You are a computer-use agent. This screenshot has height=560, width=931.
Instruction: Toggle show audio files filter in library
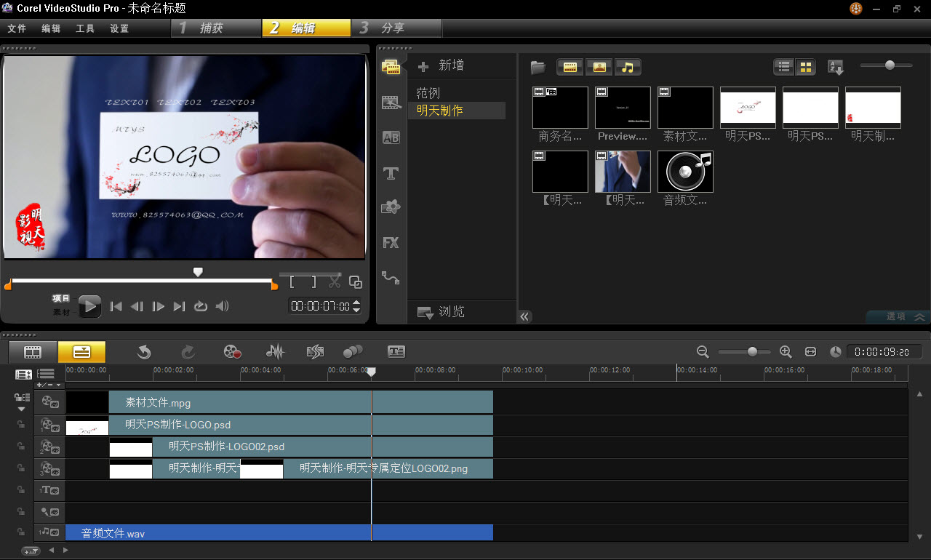[628, 68]
